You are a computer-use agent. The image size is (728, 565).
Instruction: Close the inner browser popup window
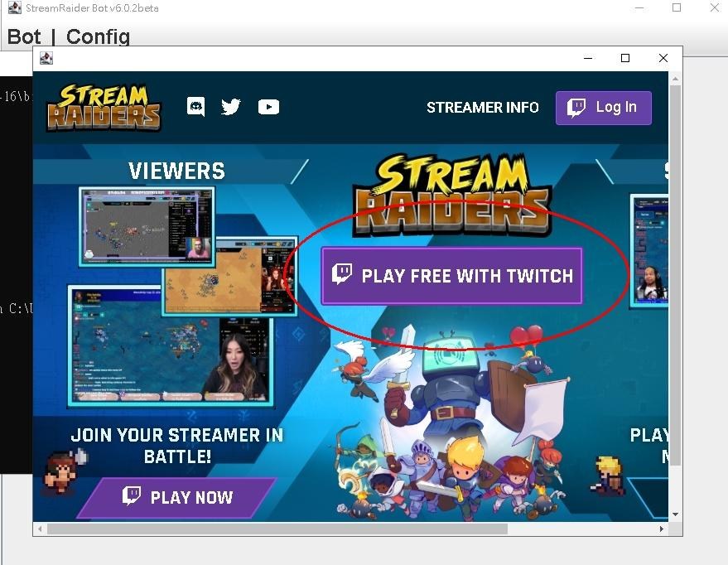pyautogui.click(x=663, y=58)
